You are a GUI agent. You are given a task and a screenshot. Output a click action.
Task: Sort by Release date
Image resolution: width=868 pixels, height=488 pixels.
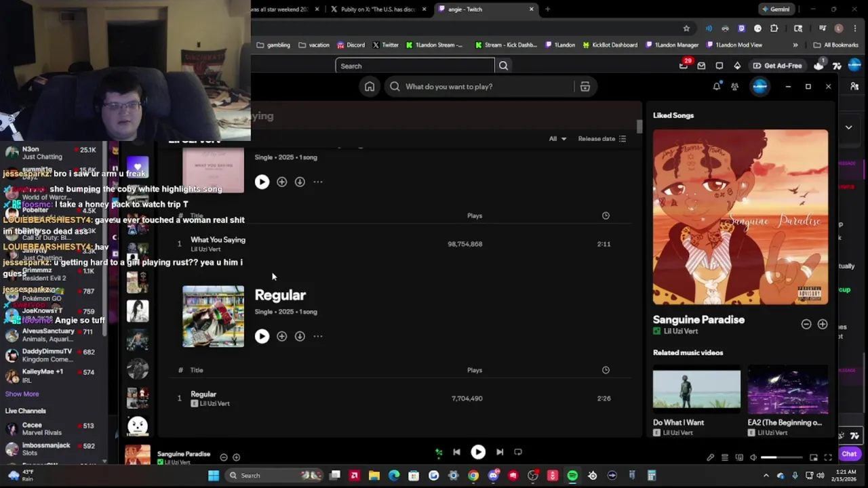click(x=597, y=139)
